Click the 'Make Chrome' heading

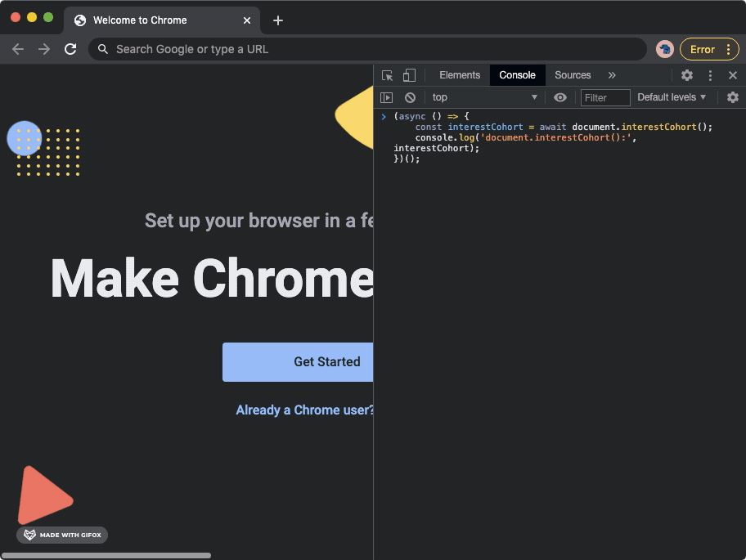tap(212, 279)
